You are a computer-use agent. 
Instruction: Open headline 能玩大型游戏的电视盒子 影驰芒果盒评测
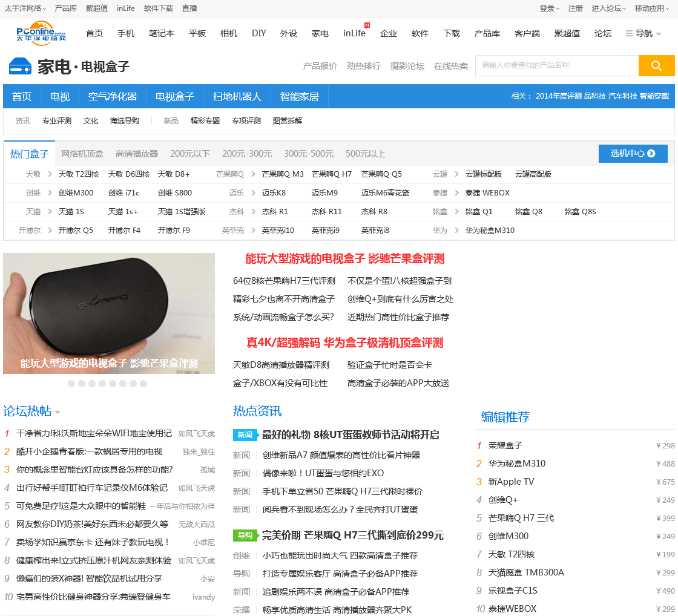click(344, 258)
